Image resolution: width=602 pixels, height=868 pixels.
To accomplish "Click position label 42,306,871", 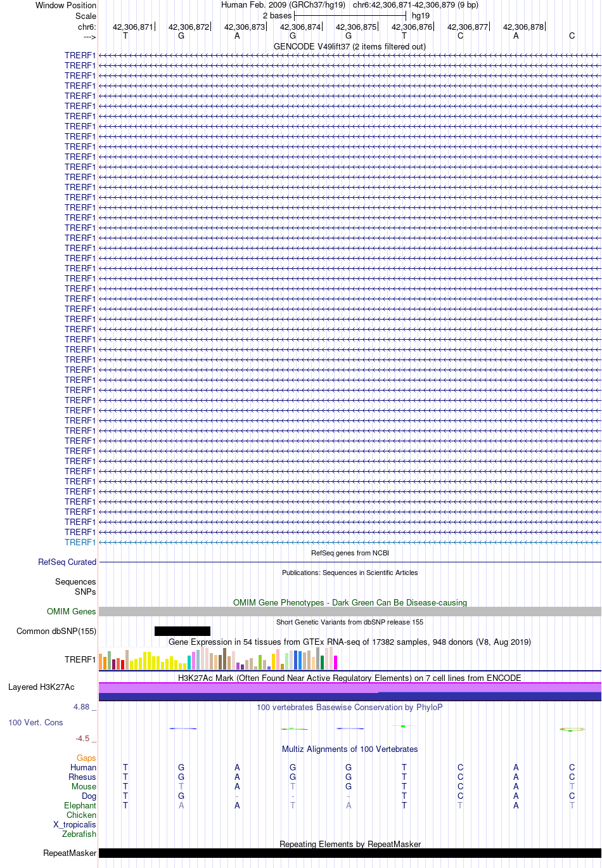I will [133, 27].
